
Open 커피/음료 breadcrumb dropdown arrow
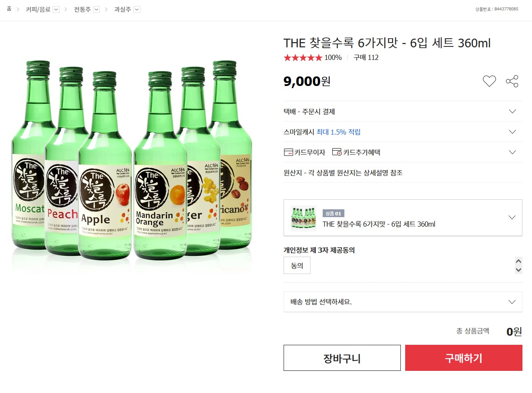point(56,10)
